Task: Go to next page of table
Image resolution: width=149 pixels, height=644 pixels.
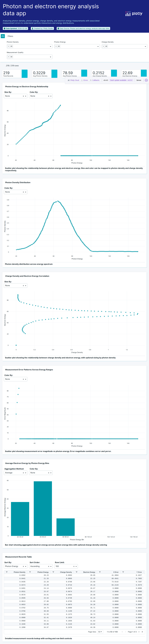Action: (139, 632)
